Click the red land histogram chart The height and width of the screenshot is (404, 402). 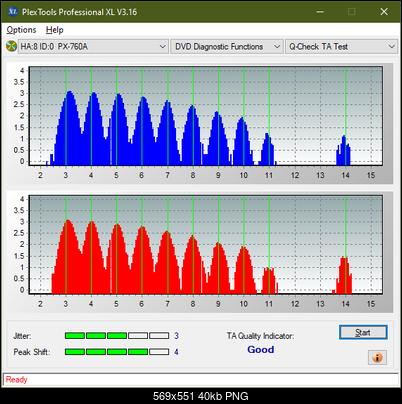[206, 245]
